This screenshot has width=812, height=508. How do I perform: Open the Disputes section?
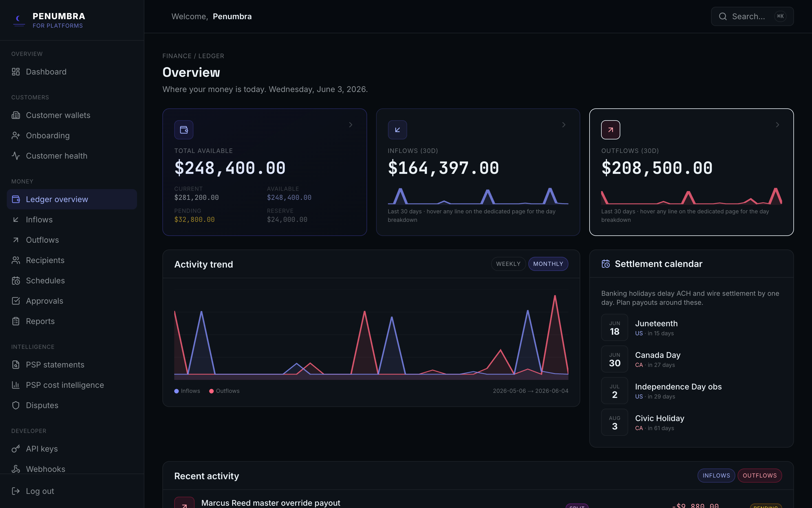click(72, 405)
